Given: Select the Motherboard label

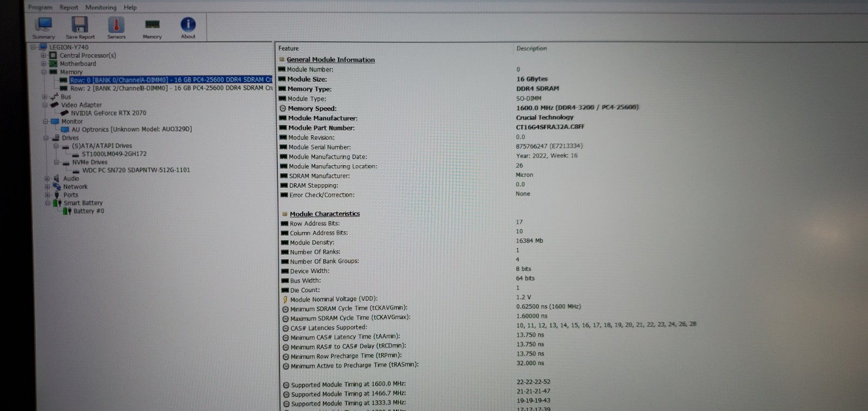Looking at the screenshot, I should click(x=78, y=64).
